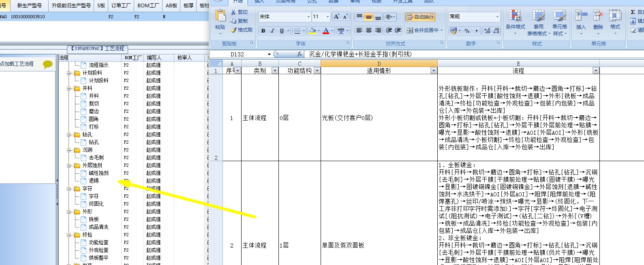644x265 pixels.
Task: Toggle bold formatting
Action: [263, 31]
